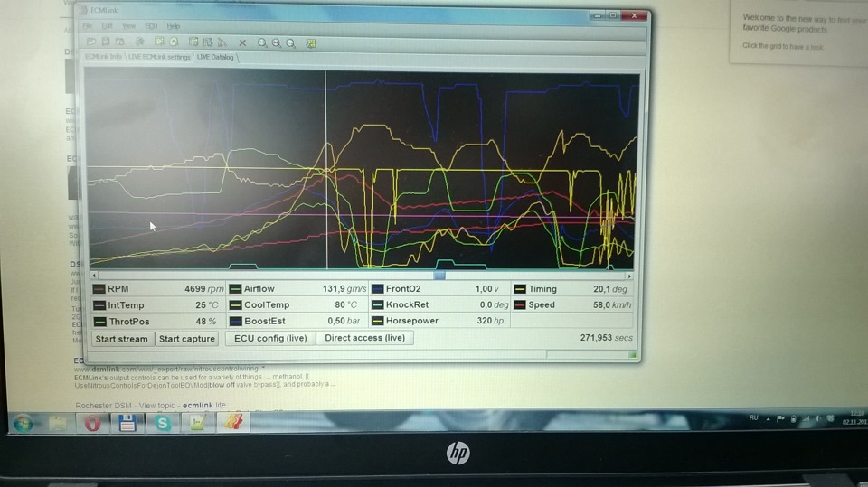The image size is (868, 487).
Task: Click the save floppy disk toolbar icon
Action: pyautogui.click(x=106, y=42)
